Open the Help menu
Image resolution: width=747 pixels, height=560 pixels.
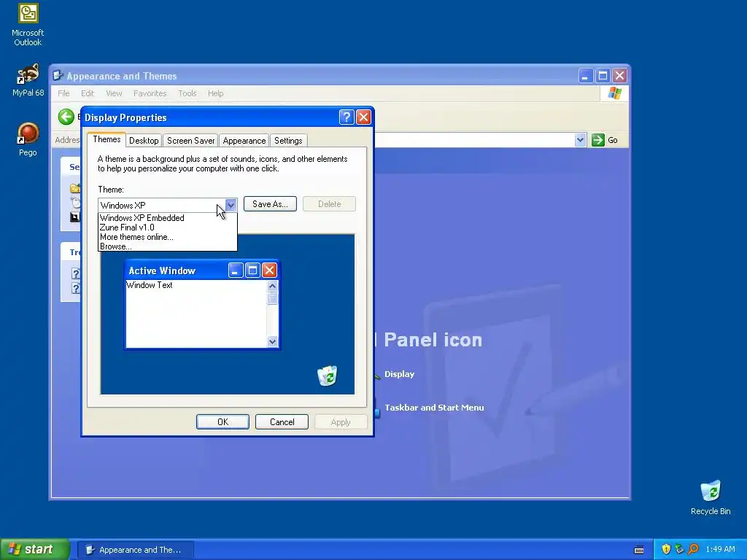[x=215, y=93]
